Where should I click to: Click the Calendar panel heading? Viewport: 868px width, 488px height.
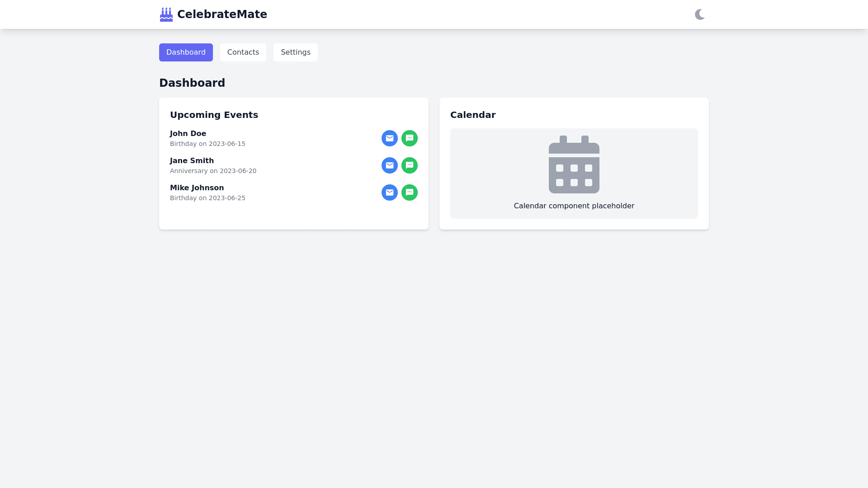(473, 115)
